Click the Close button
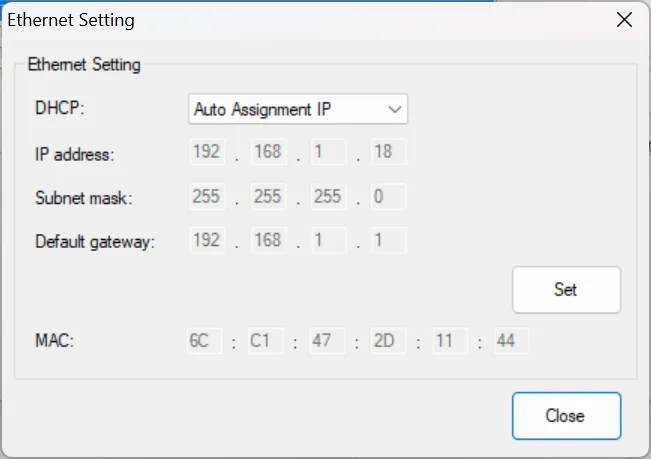Image resolution: width=651 pixels, height=459 pixels. 566,416
